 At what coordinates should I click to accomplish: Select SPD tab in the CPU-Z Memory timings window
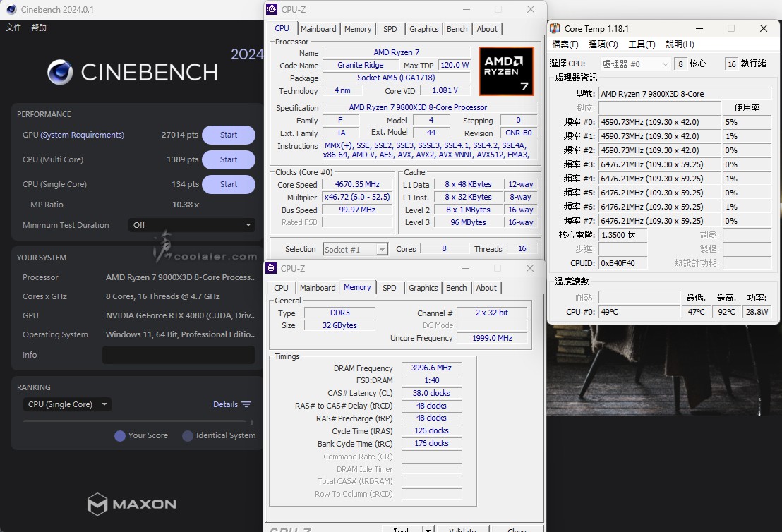tap(389, 288)
